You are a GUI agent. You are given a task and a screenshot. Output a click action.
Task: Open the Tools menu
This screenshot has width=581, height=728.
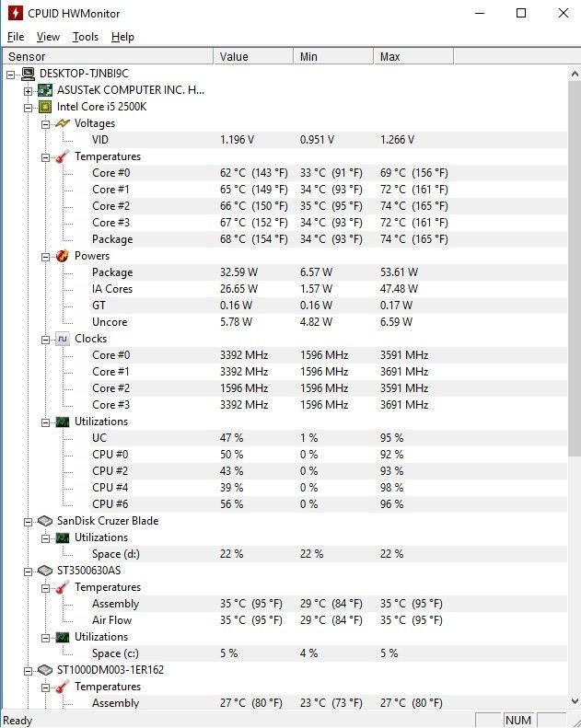86,37
